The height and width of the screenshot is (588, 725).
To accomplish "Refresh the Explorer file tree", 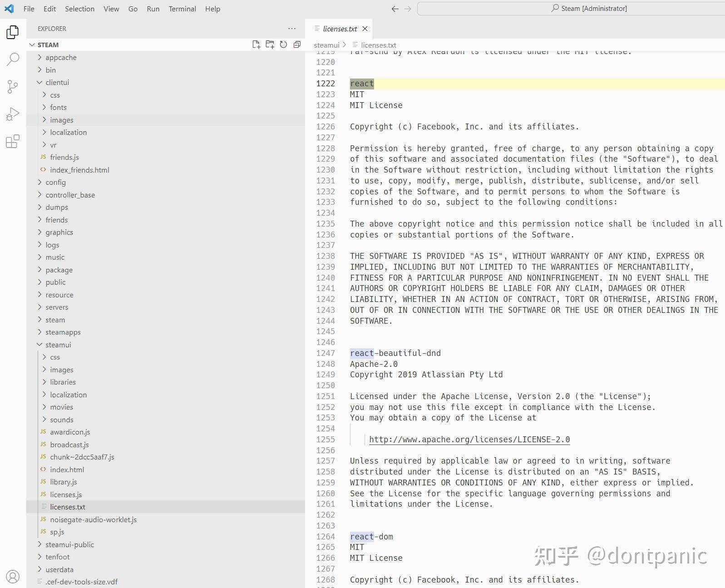I will point(283,44).
